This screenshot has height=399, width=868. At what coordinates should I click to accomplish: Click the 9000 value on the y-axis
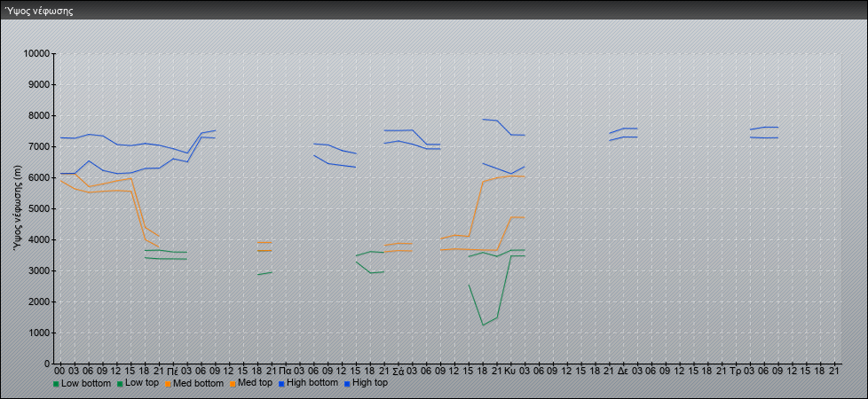click(39, 84)
